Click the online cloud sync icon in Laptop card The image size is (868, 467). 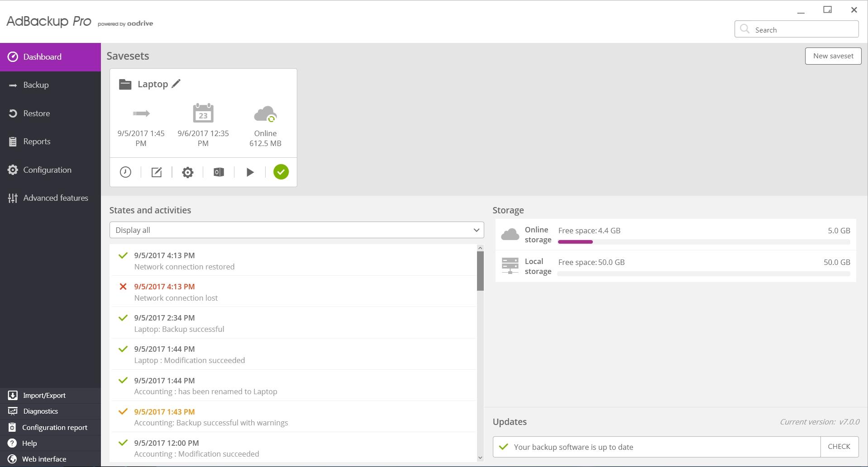[x=266, y=114]
